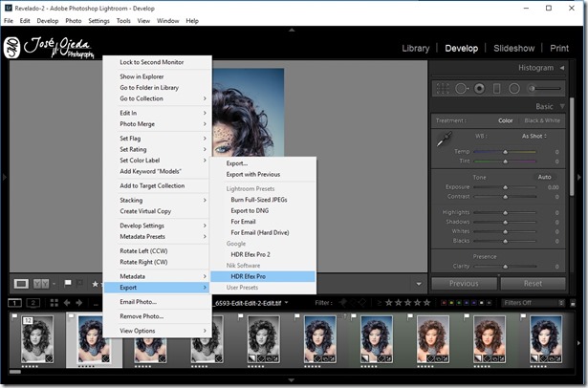Image resolution: width=588 pixels, height=388 pixels.
Task: Toggle red color label filter
Action: coord(444,303)
